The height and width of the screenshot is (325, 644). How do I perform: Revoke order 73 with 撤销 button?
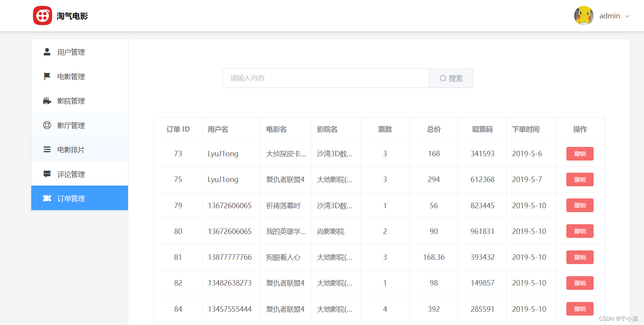[580, 154]
